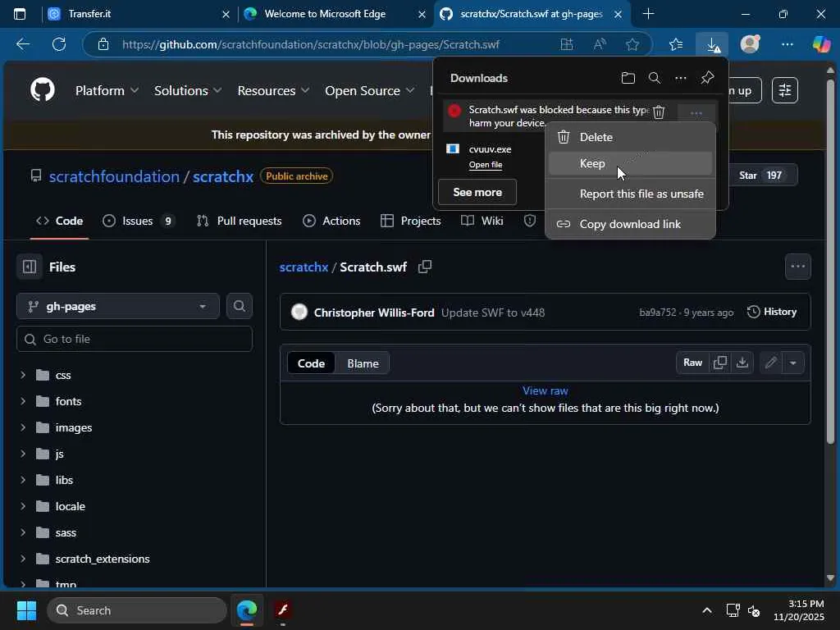Open GitHub appearance settings icon button
Screen dimensions: 840x630
click(x=785, y=90)
